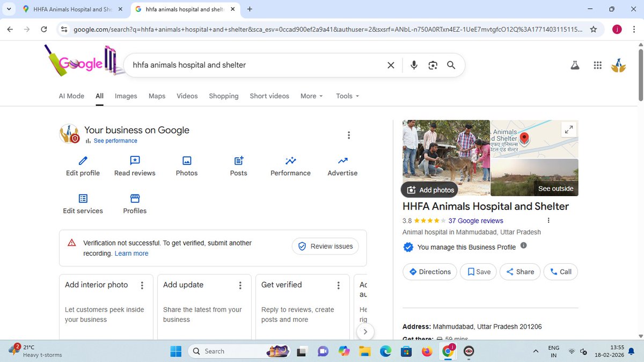The height and width of the screenshot is (362, 644).
Task: Go back to previous page
Action: point(10,29)
